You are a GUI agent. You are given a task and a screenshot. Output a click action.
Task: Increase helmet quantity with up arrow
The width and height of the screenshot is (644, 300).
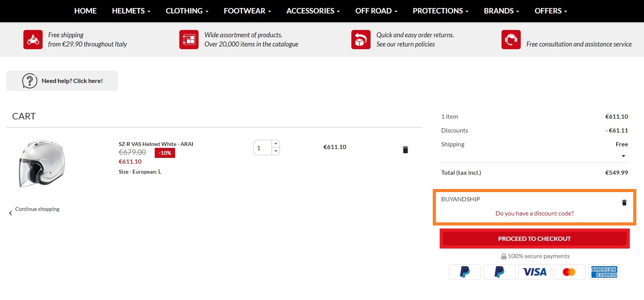[276, 144]
